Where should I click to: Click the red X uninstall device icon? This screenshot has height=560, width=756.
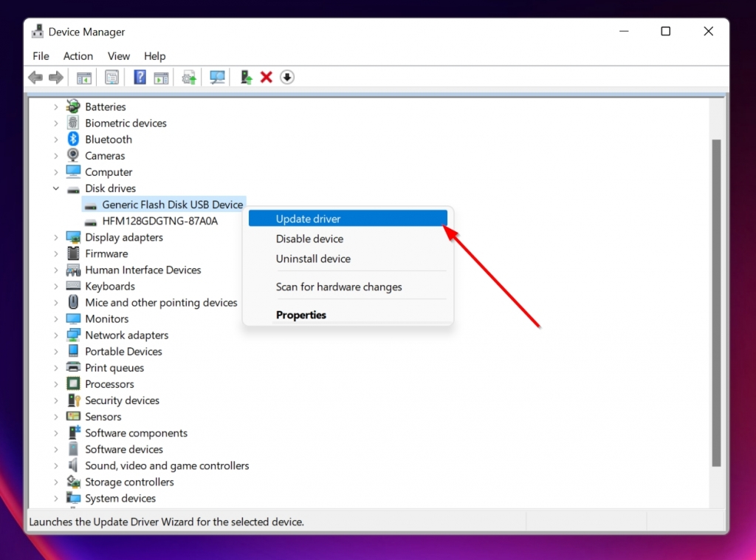(x=267, y=77)
